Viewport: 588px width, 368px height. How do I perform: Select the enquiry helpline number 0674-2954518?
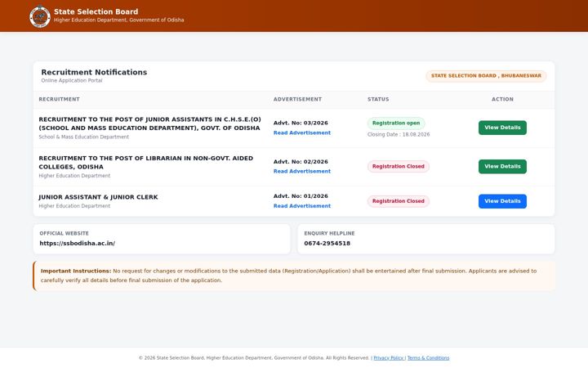(x=327, y=244)
